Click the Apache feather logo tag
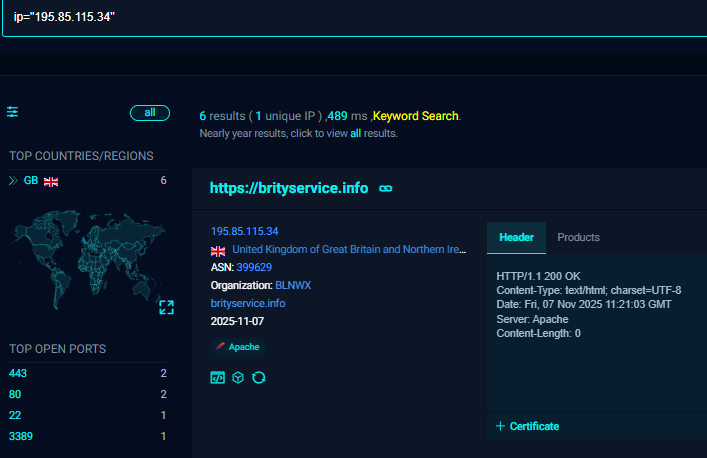 pyautogui.click(x=238, y=347)
